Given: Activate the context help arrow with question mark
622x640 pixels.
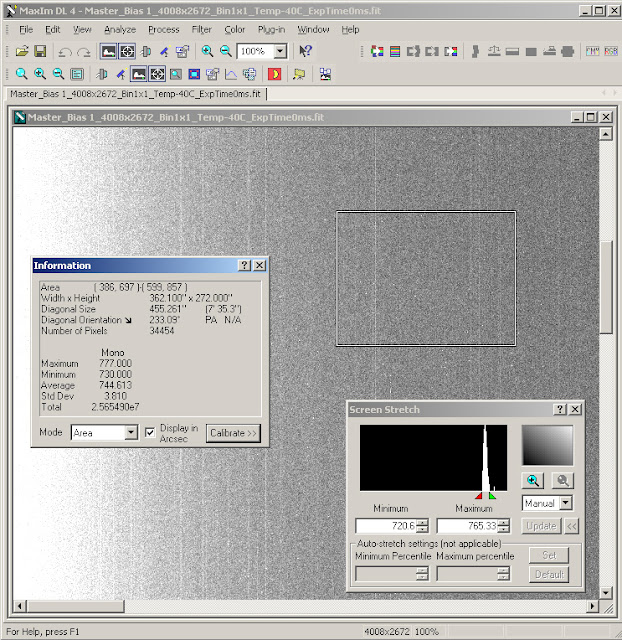Looking at the screenshot, I should pos(305,51).
